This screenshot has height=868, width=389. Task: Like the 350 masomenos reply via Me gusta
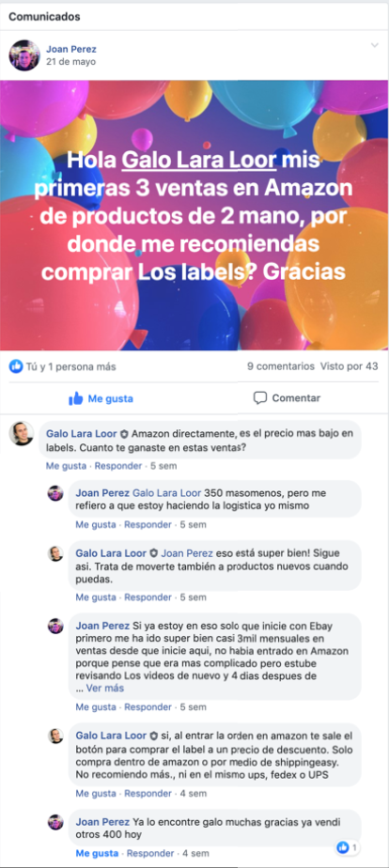96,525
